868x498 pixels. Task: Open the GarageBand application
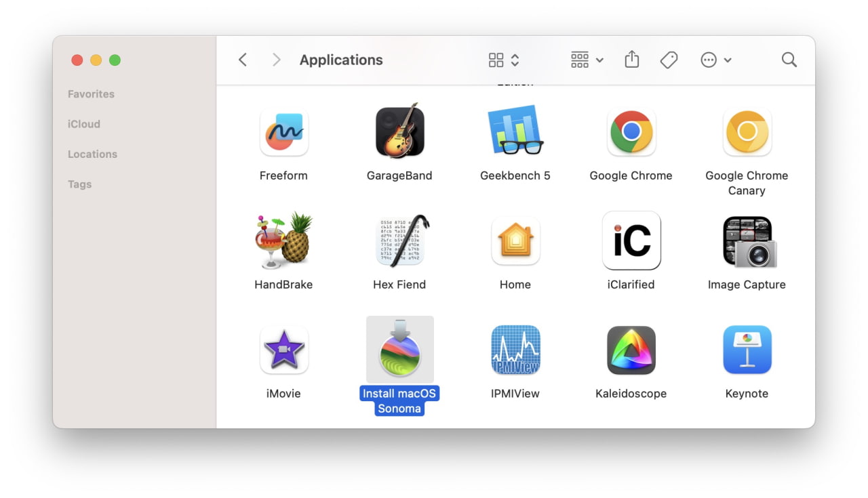[x=399, y=132]
